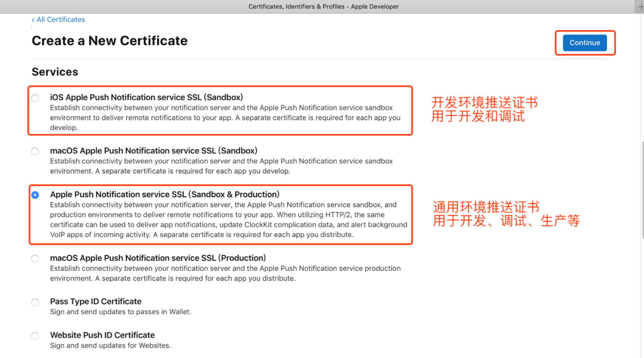Select the Pass Type ID Certificate radio button
644x358 pixels.
35,302
